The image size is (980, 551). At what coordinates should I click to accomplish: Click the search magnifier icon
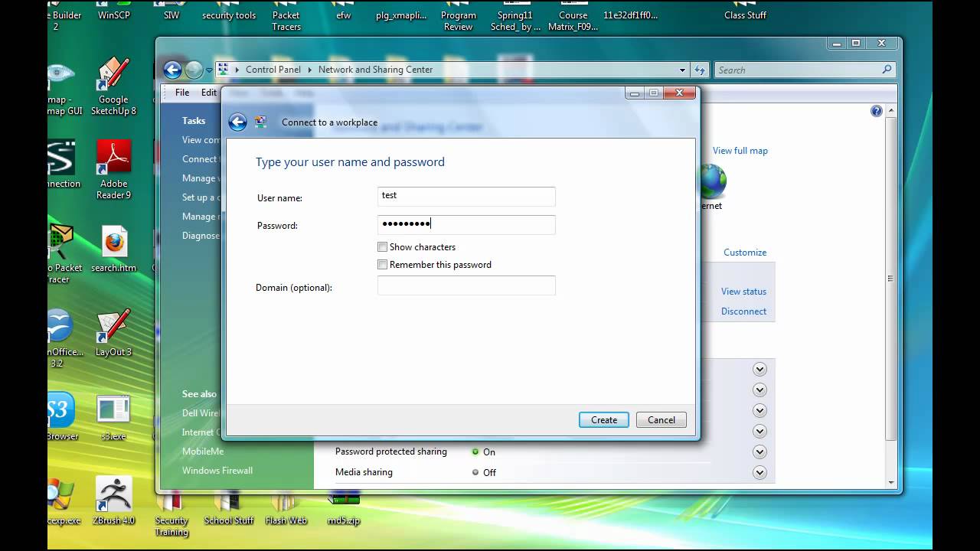pos(887,70)
